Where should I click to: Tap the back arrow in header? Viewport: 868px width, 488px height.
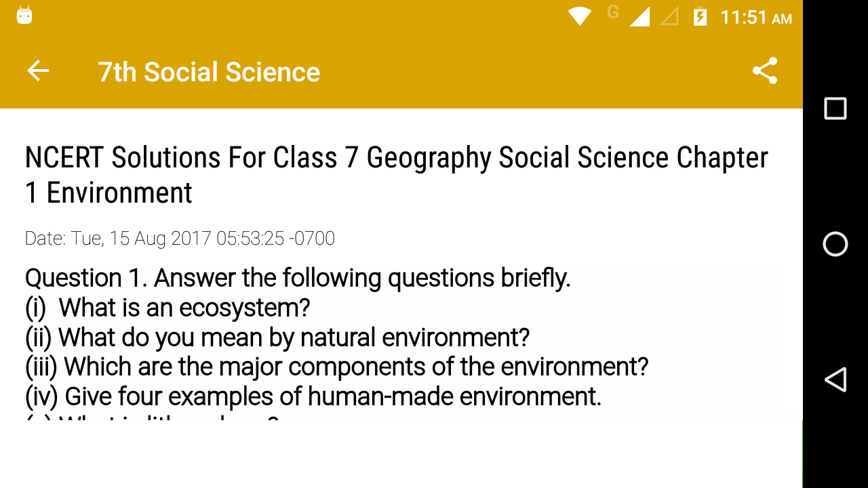pyautogui.click(x=38, y=71)
